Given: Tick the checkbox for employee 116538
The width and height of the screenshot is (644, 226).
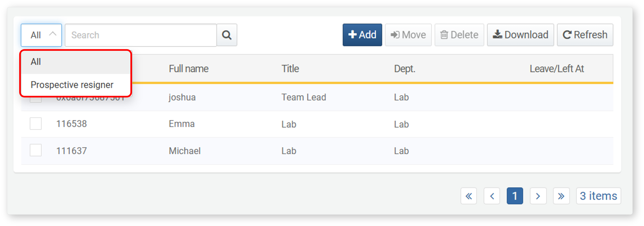Looking at the screenshot, I should tap(36, 124).
